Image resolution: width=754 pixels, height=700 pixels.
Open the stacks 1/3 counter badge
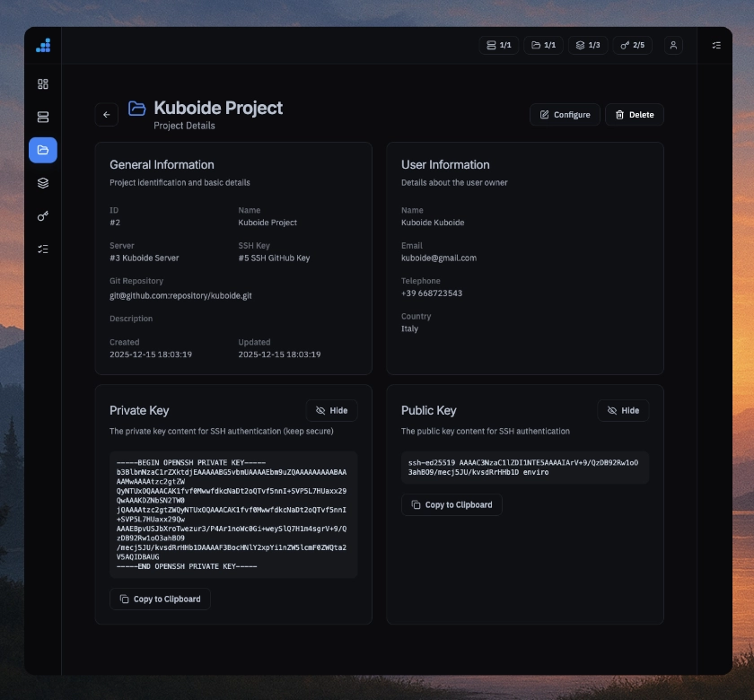[588, 45]
